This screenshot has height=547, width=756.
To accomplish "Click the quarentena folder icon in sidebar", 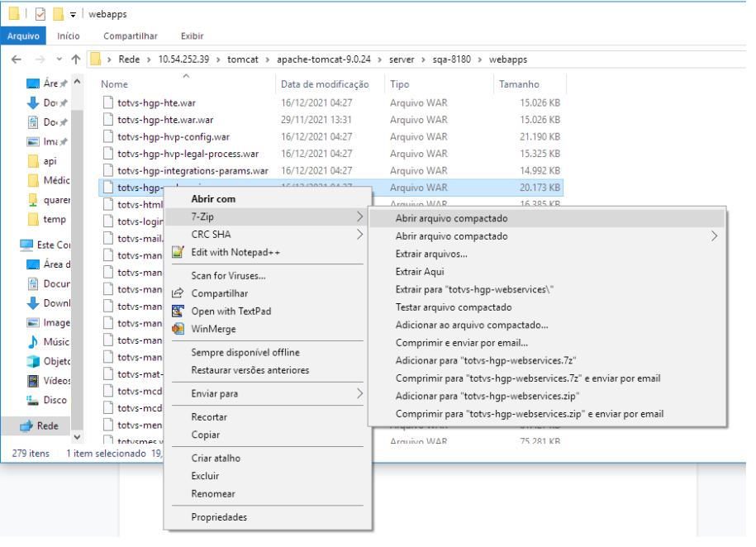I will (x=33, y=200).
